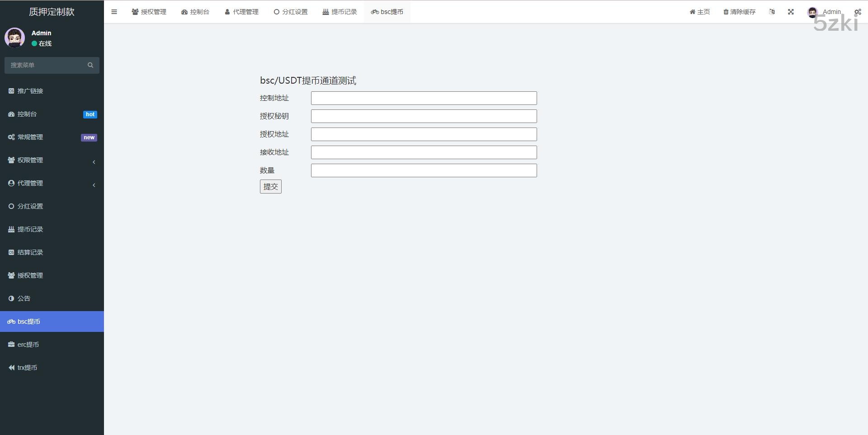Switch to the 授权管理 top tab

click(x=149, y=12)
